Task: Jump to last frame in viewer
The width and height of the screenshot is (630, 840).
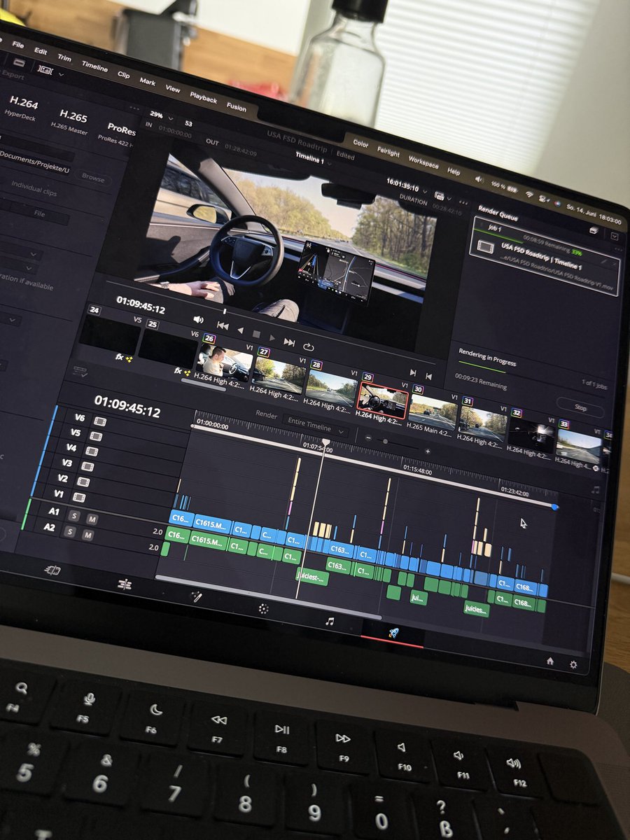Action: click(289, 342)
